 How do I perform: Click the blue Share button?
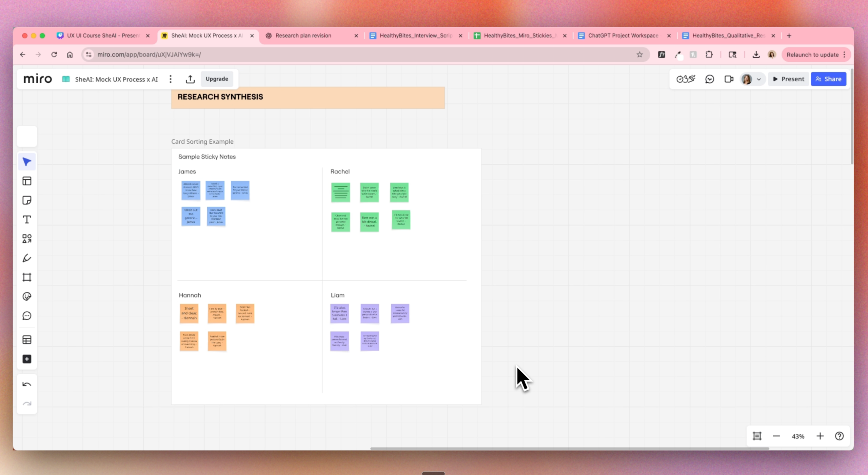click(828, 79)
